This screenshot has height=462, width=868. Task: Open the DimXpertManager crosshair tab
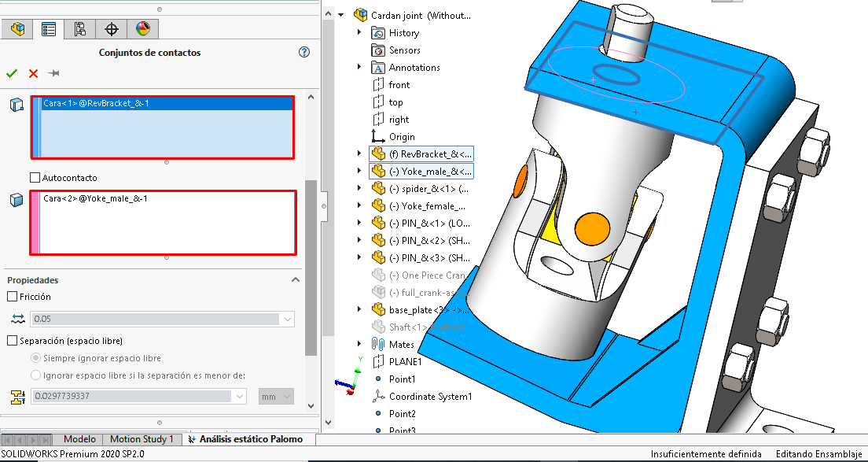point(111,29)
